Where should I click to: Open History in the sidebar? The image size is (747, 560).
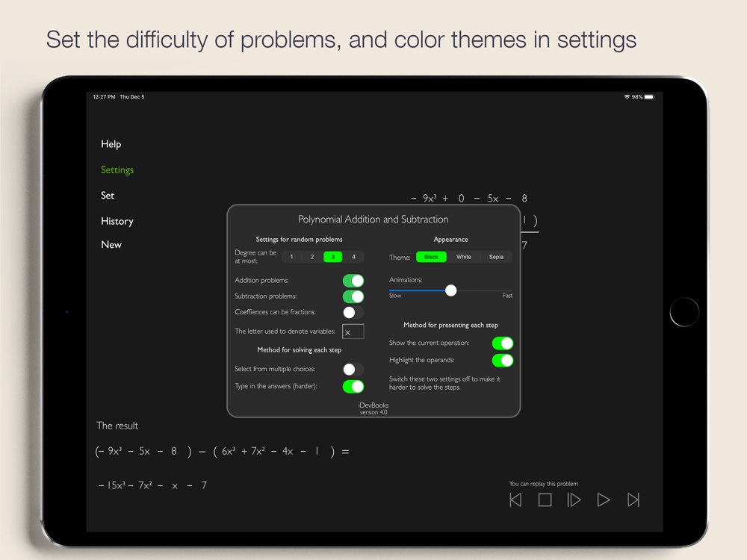point(117,221)
